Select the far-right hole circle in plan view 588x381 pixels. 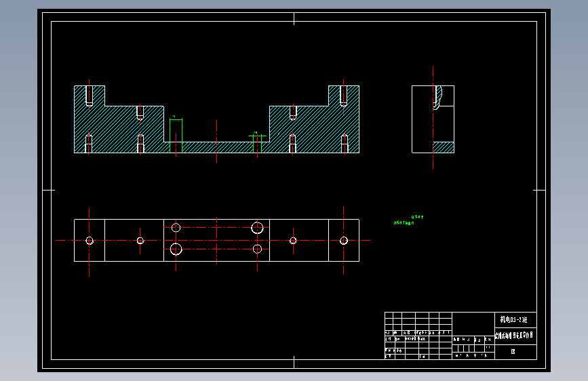click(343, 241)
